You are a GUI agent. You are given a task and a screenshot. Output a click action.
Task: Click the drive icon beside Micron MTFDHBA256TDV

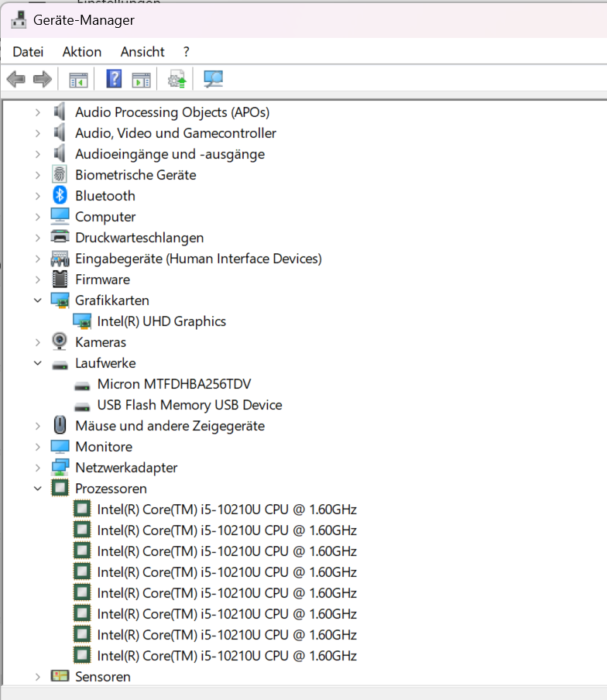82,386
